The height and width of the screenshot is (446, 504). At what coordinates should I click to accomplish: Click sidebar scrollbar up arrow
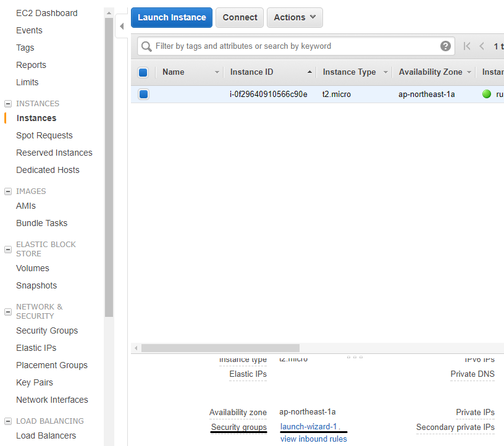tap(109, 13)
